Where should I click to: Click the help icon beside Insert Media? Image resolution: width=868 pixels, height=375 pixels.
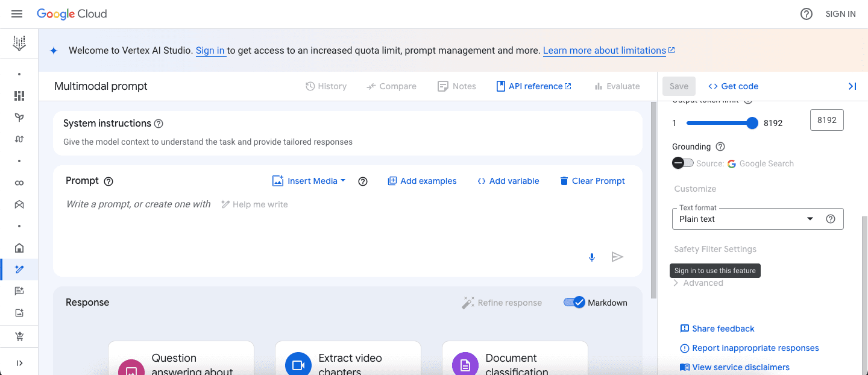pos(363,181)
